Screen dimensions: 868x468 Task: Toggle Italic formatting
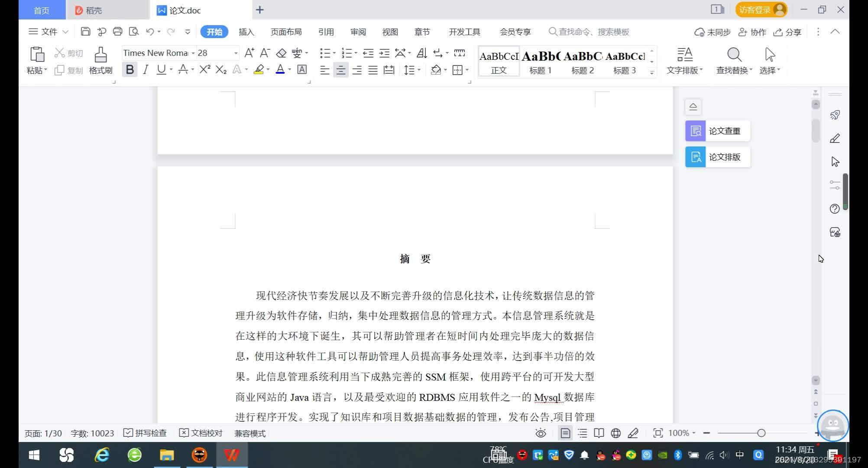point(146,69)
